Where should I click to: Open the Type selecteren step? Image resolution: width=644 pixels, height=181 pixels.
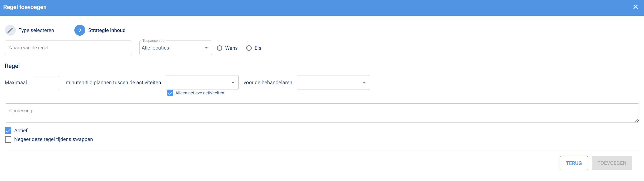[36, 30]
